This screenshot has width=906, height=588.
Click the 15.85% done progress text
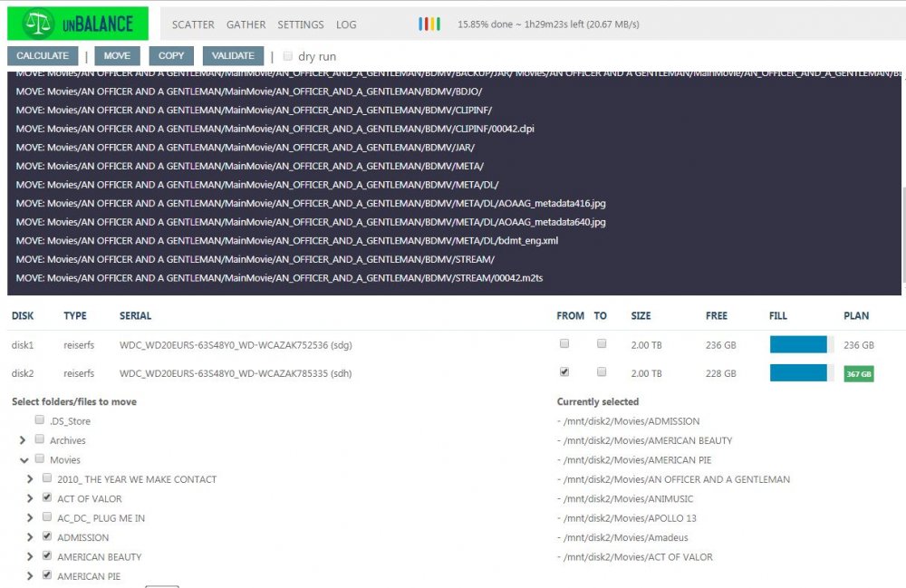pos(548,24)
